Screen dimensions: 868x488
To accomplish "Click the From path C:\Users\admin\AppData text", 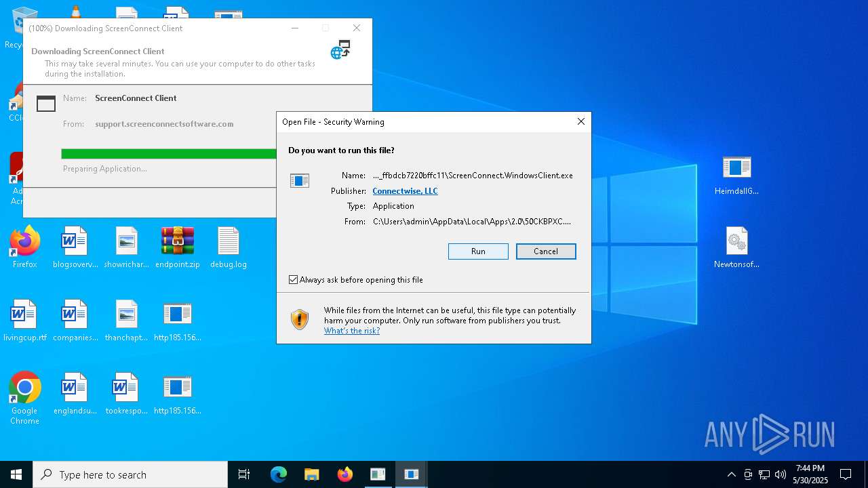I will (472, 222).
